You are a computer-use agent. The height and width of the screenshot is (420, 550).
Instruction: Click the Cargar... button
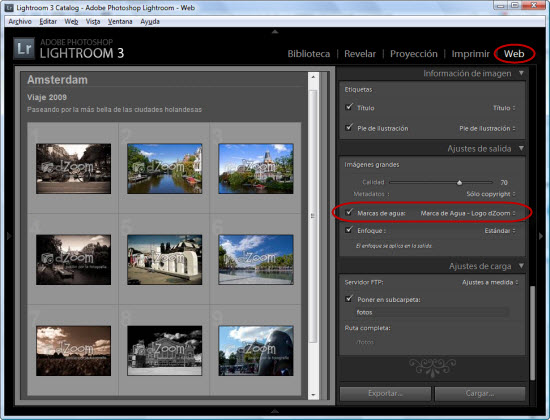pyautogui.click(x=479, y=394)
